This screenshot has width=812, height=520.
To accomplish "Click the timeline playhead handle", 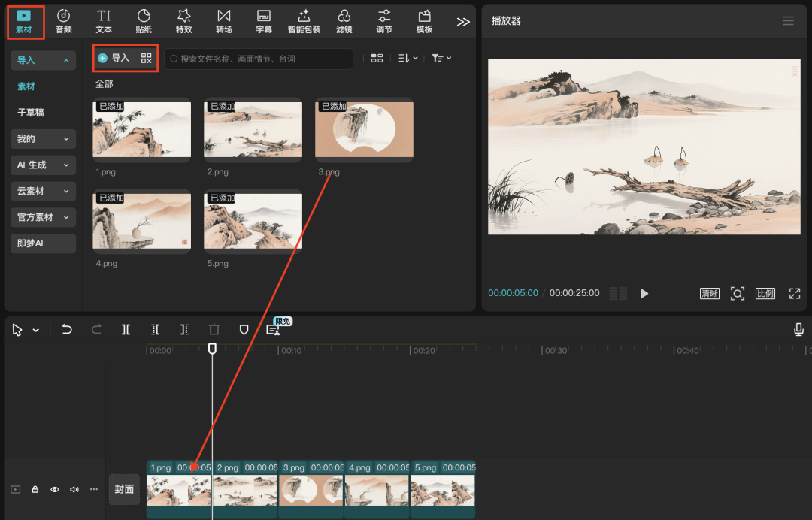I will tap(212, 349).
